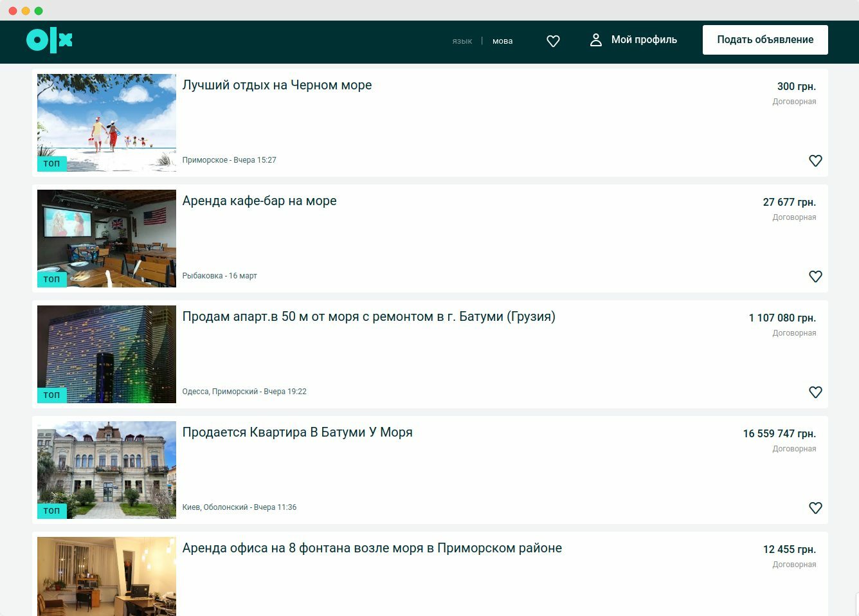This screenshot has width=859, height=616.
Task: Click the OLX logo
Action: 49,41
